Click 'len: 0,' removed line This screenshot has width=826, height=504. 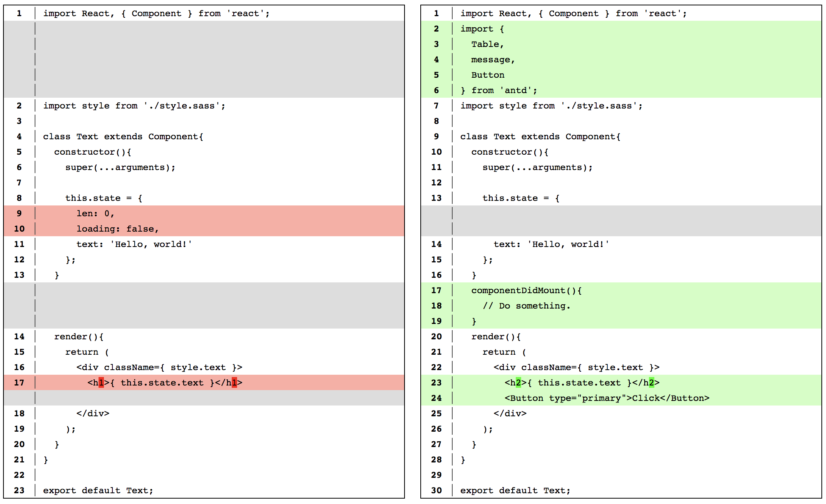[x=95, y=214]
